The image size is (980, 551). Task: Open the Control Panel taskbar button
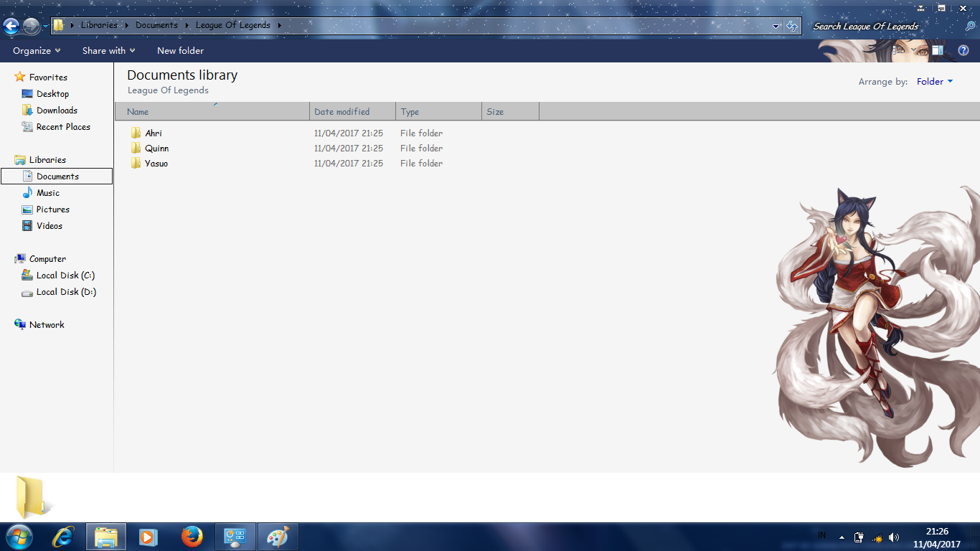point(235,537)
